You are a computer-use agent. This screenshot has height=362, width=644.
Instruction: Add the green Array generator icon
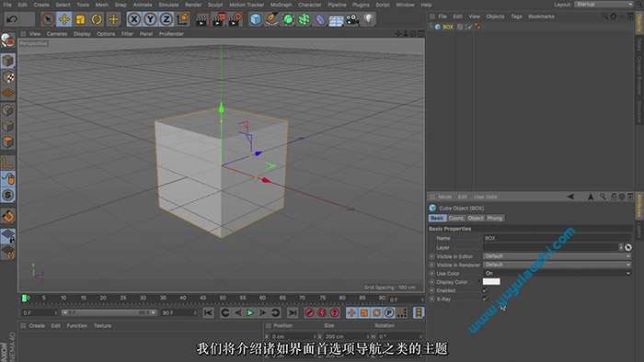tap(304, 19)
